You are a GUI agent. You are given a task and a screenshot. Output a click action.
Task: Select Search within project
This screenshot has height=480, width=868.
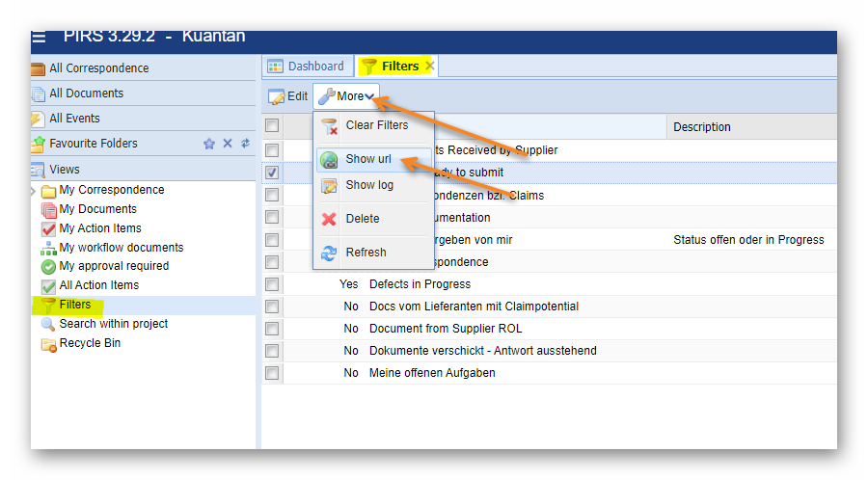click(113, 324)
